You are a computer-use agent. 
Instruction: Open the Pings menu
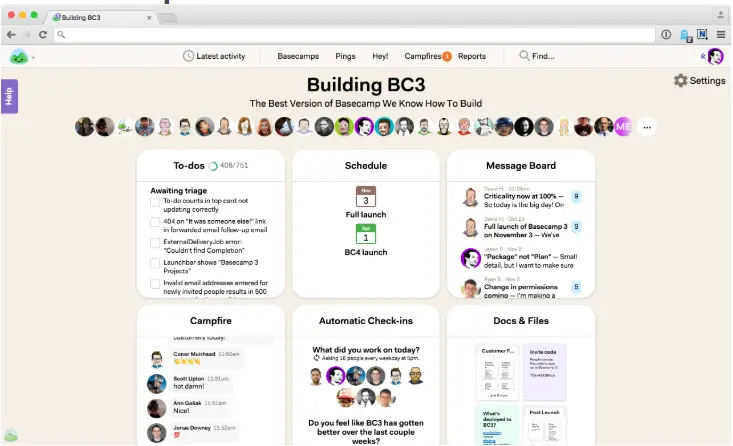click(345, 56)
